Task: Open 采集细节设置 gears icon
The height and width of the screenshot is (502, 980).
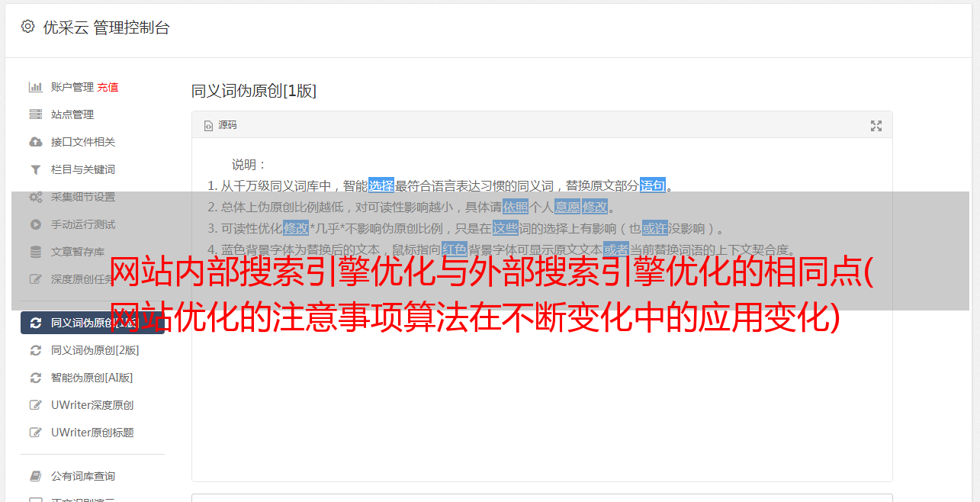Action: (x=35, y=197)
